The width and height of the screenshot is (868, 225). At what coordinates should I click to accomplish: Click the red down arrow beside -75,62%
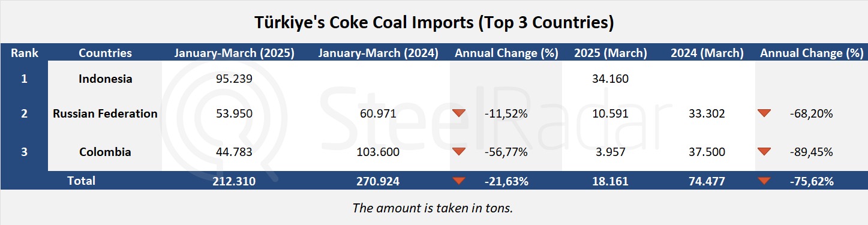coord(764,181)
